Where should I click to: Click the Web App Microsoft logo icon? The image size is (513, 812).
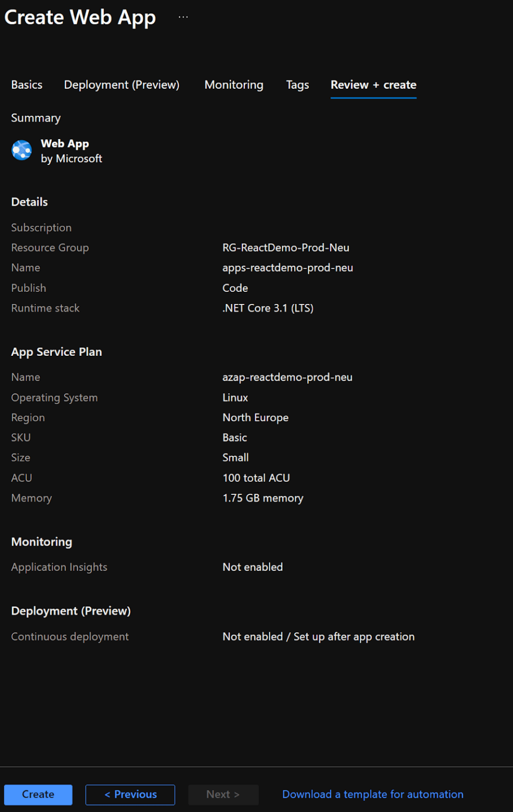tap(21, 151)
